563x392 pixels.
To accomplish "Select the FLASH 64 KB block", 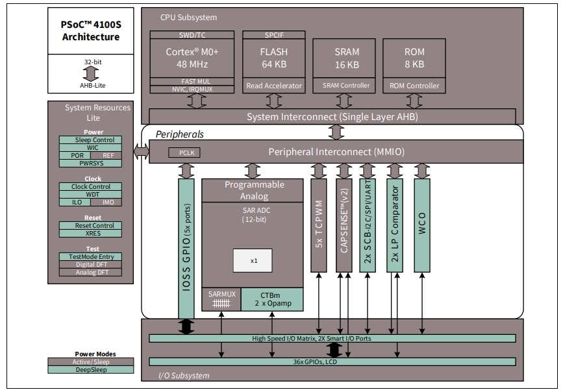I will click(274, 58).
